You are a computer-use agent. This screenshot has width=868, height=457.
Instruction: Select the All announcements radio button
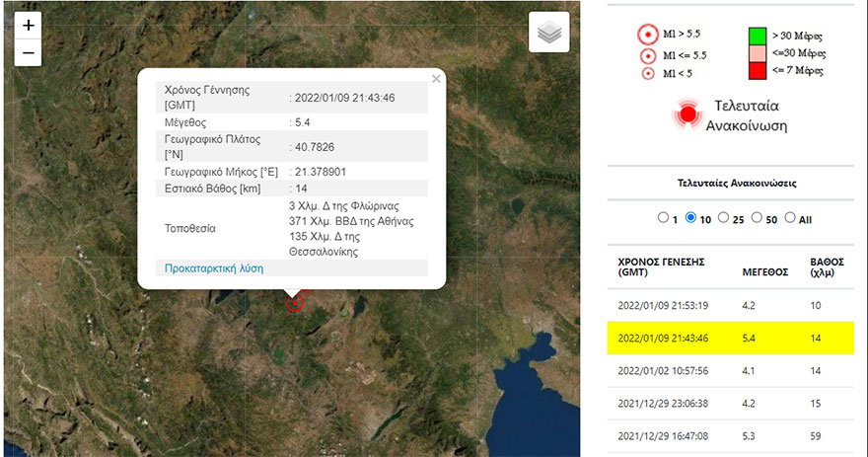[790, 217]
